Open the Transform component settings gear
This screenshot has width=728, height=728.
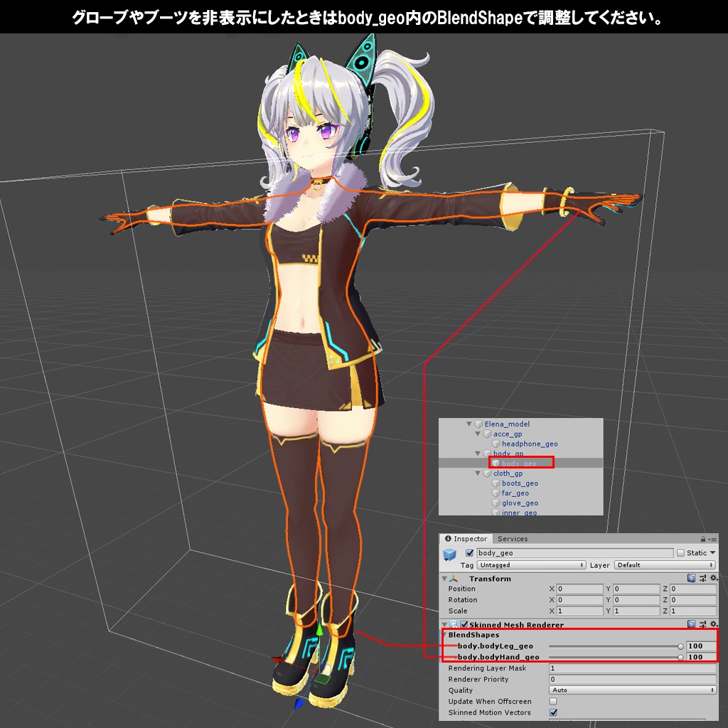coord(713,577)
